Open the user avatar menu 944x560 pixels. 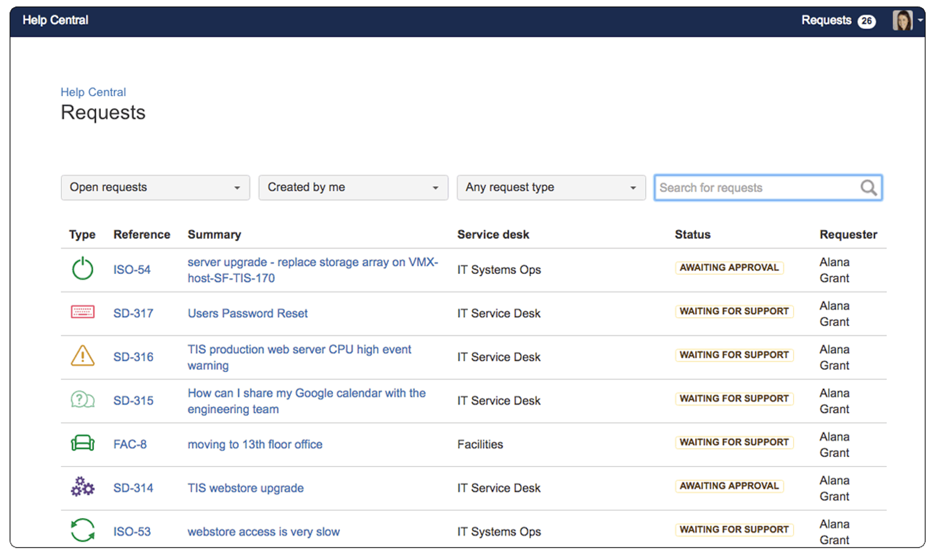[x=907, y=20]
